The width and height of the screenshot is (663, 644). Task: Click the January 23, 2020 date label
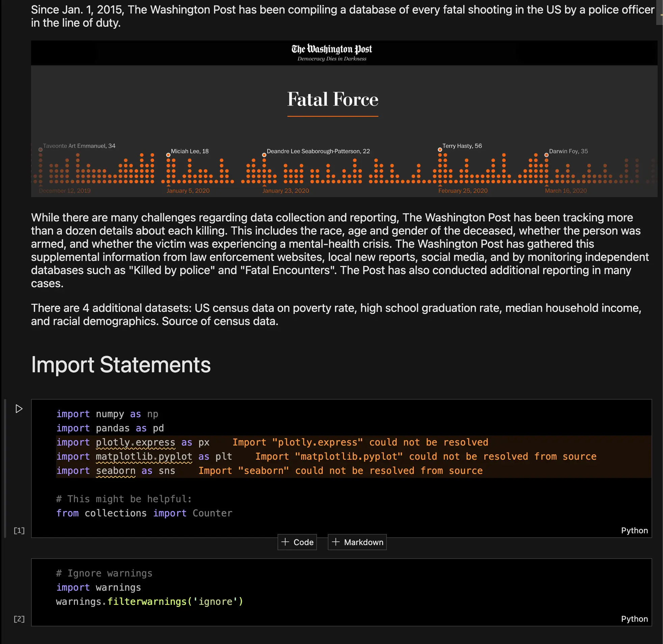click(286, 191)
